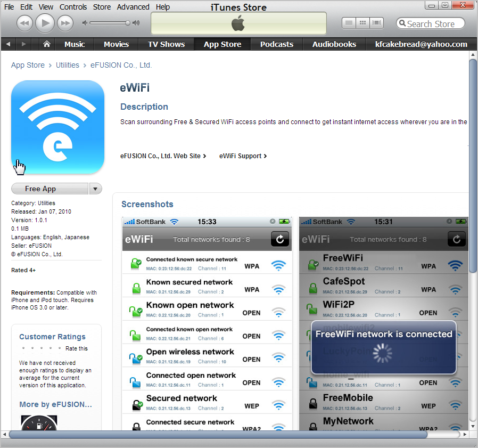Viewport: 478px width, 448px height.
Task: Click the horizontal scrollbar thumb
Action: click(x=218, y=434)
